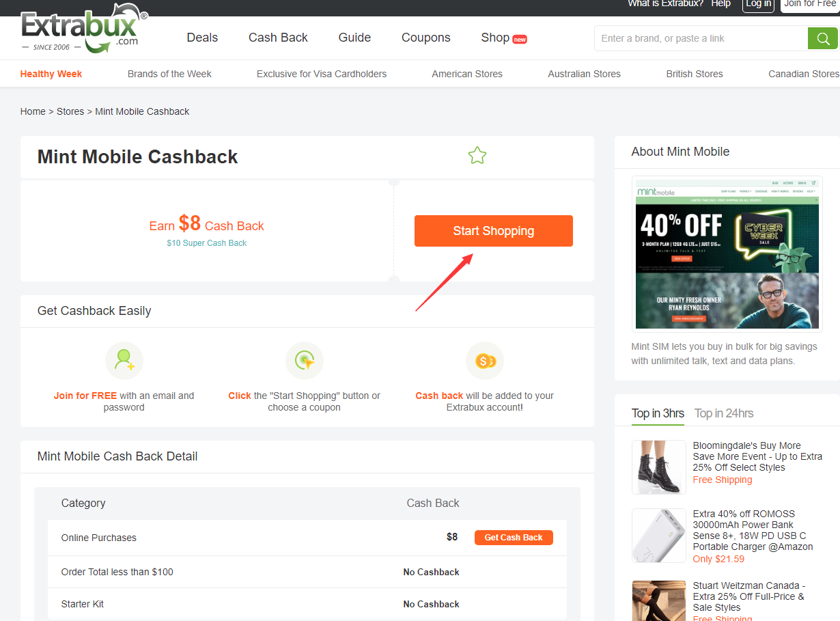Click the Join for FREE step link
This screenshot has height=621, width=840.
pyautogui.click(x=85, y=396)
